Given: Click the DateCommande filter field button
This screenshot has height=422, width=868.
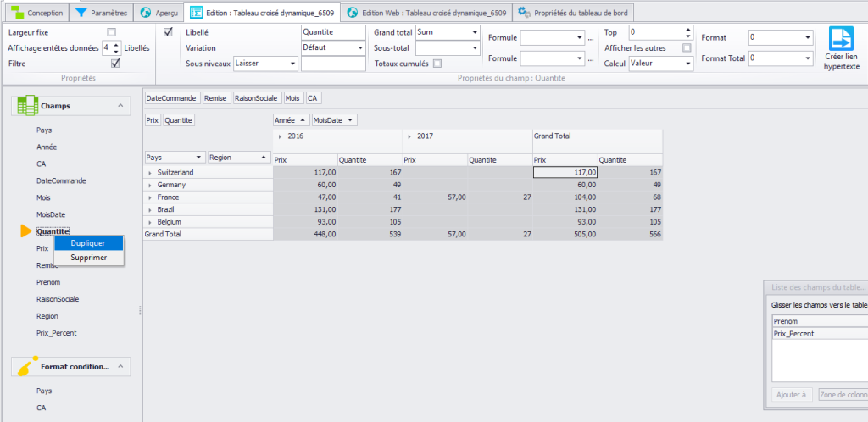Looking at the screenshot, I should tap(171, 98).
